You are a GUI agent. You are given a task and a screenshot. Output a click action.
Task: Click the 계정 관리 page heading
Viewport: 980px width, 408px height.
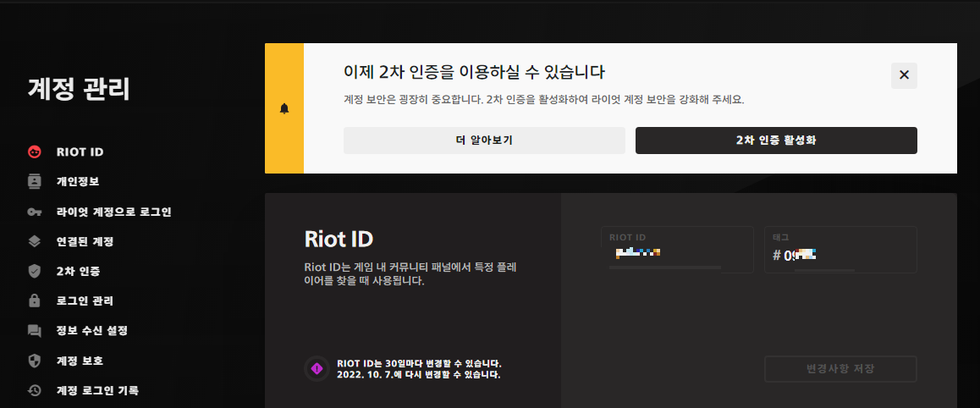tap(79, 89)
